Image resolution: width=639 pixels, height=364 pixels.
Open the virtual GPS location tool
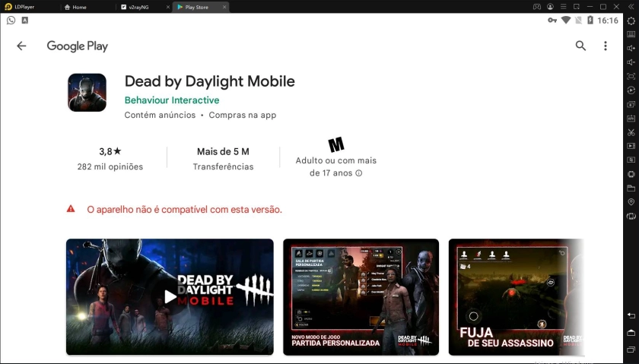click(x=631, y=202)
